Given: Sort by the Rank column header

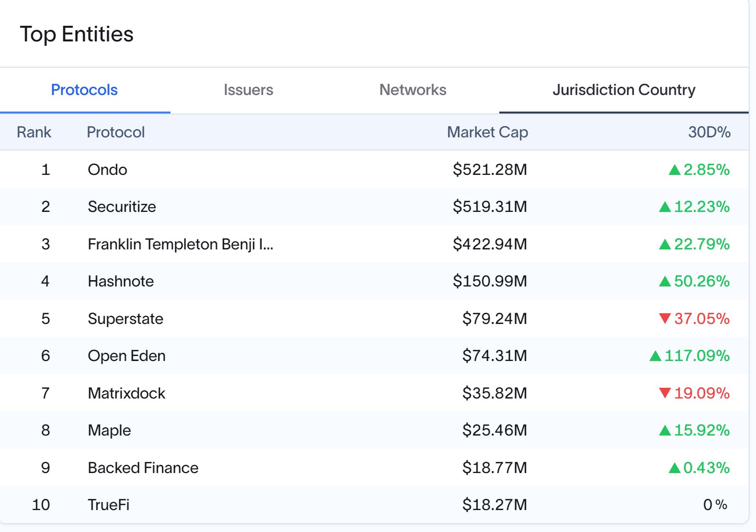Looking at the screenshot, I should pos(34,132).
